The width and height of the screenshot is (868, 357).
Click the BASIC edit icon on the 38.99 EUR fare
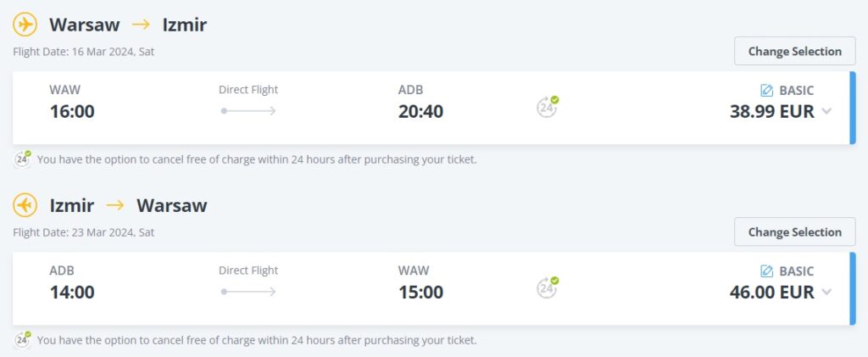pos(766,91)
